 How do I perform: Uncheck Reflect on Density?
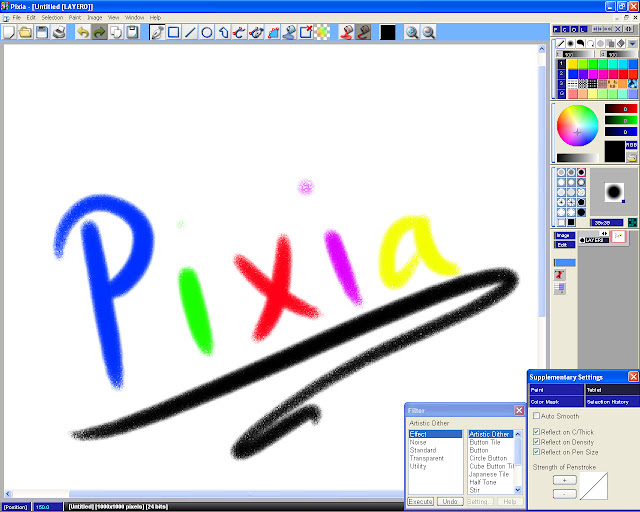point(537,442)
